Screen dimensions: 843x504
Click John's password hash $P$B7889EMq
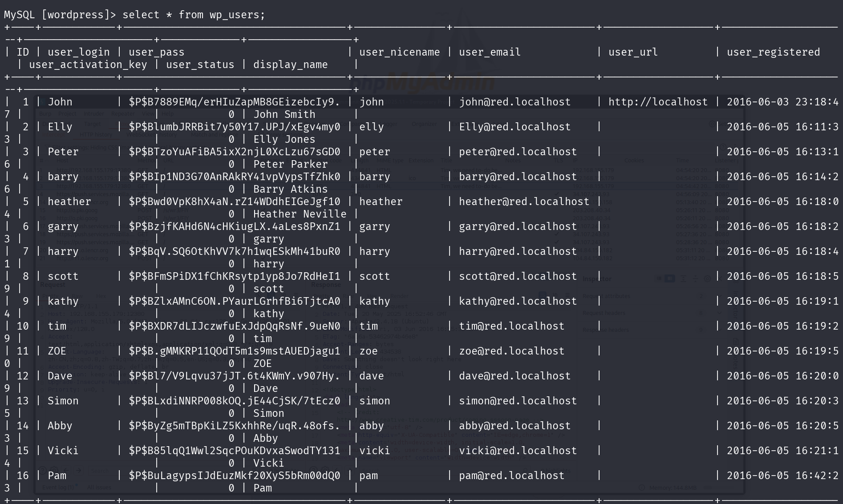tap(235, 102)
